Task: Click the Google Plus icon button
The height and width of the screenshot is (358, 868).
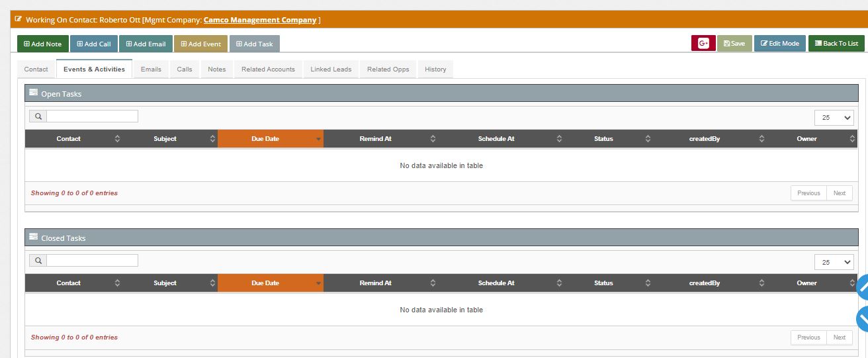Action: [703, 44]
